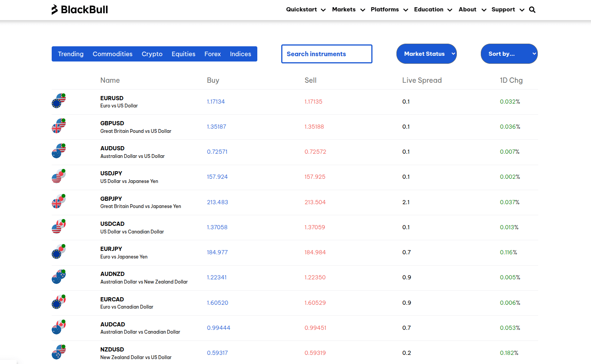
Task: Click Australian Dollar vs New Zealand Dollar text
Action: click(144, 282)
